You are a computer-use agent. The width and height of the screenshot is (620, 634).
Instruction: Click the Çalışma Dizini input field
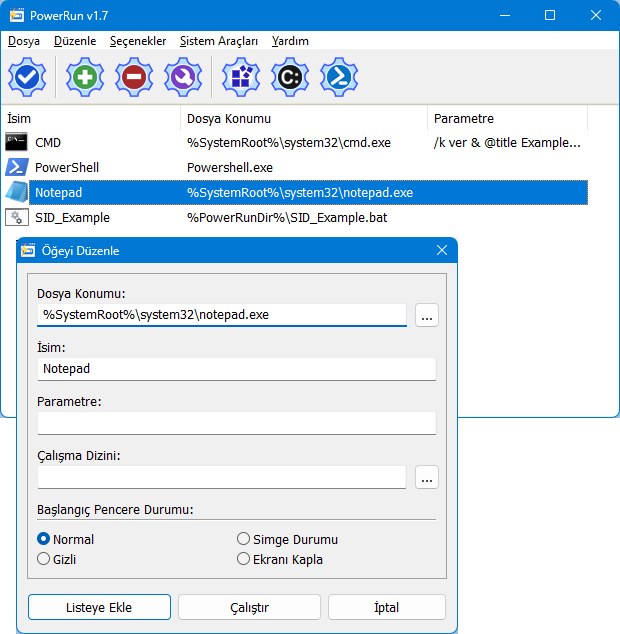(x=222, y=477)
